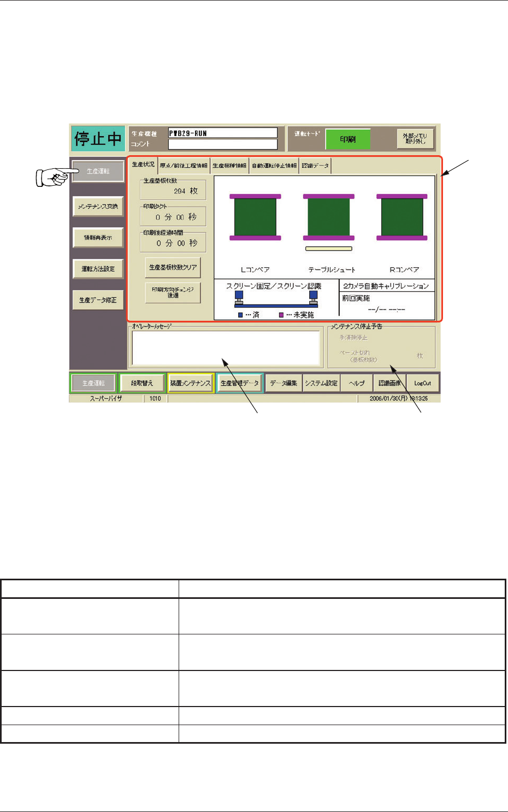
Task: Open 認識画像 from the bottom menu
Action: [x=390, y=383]
